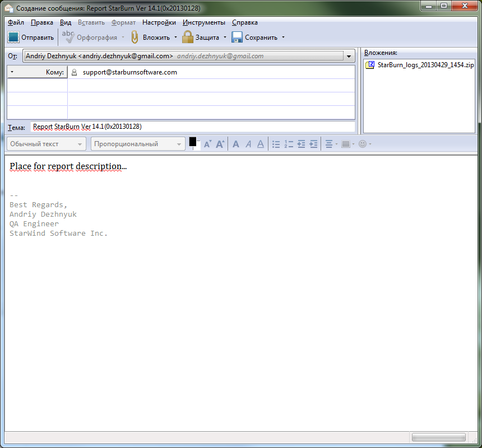Expand the Сохранить dropdown arrow
Image resolution: width=482 pixels, height=448 pixels.
(284, 38)
